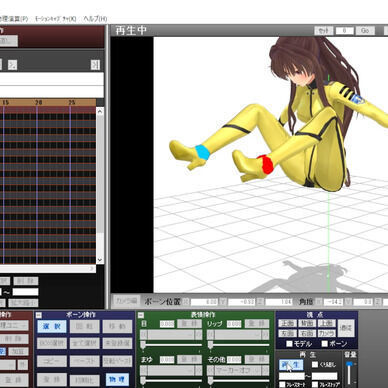Click the 登録 button for リップ
Viewport: 388px width, 388px height.
[257, 323]
